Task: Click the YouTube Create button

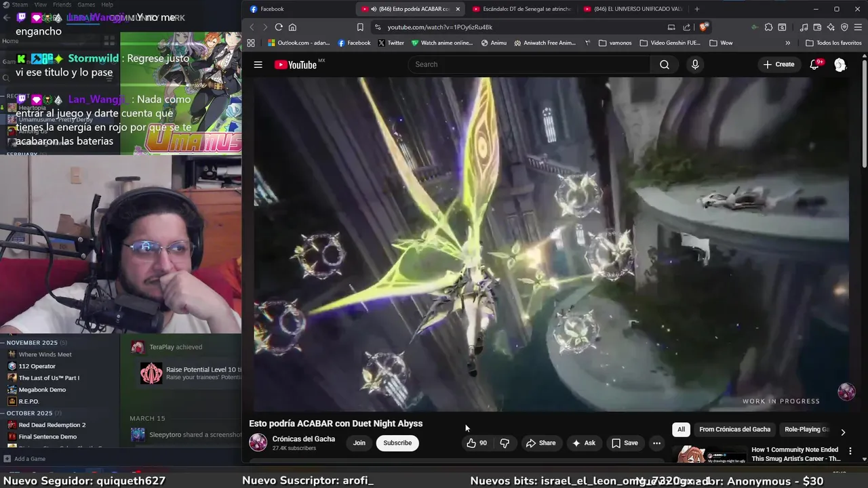Action: click(778, 64)
